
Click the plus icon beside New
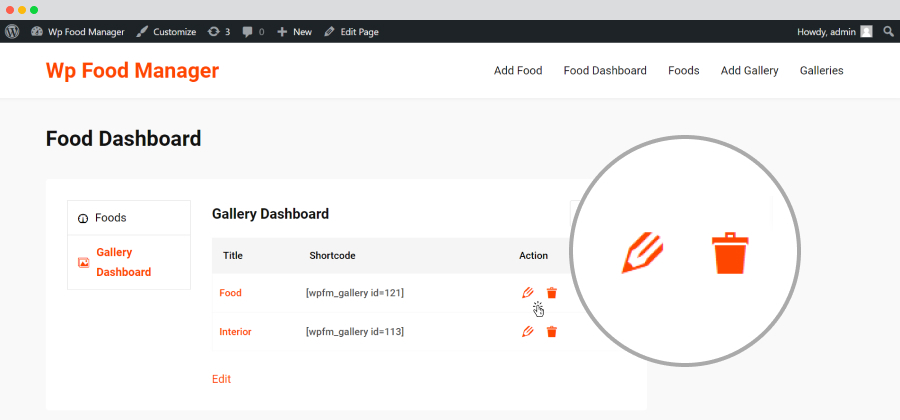pos(282,32)
